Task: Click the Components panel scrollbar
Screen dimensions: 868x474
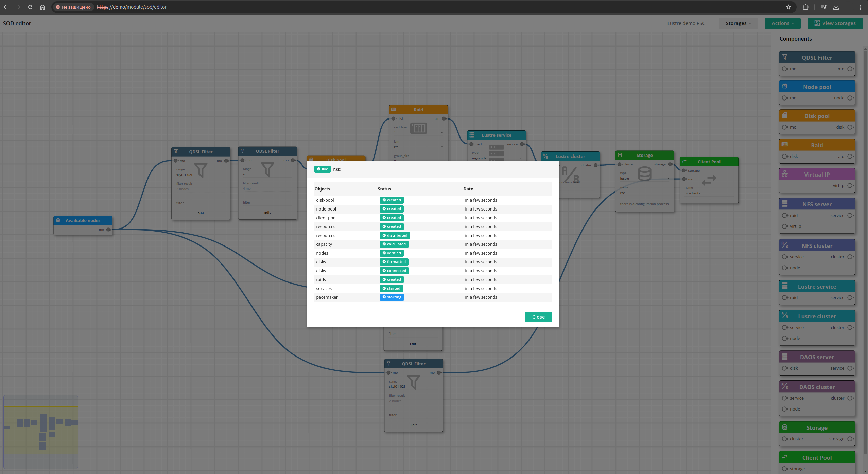Action: (x=865, y=253)
